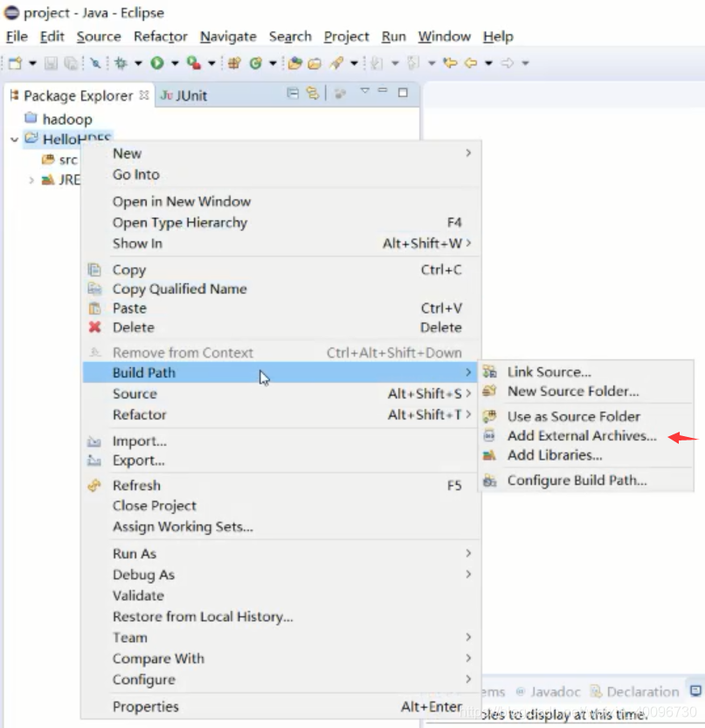This screenshot has height=728, width=705.
Task: Minimize the Package Explorer panel
Action: [x=383, y=91]
